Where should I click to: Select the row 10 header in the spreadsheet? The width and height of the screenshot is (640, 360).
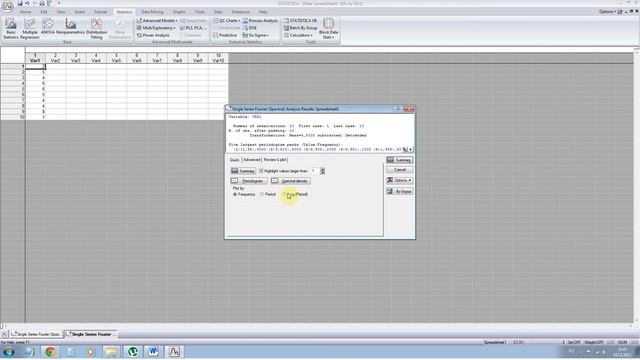pyautogui.click(x=13, y=117)
